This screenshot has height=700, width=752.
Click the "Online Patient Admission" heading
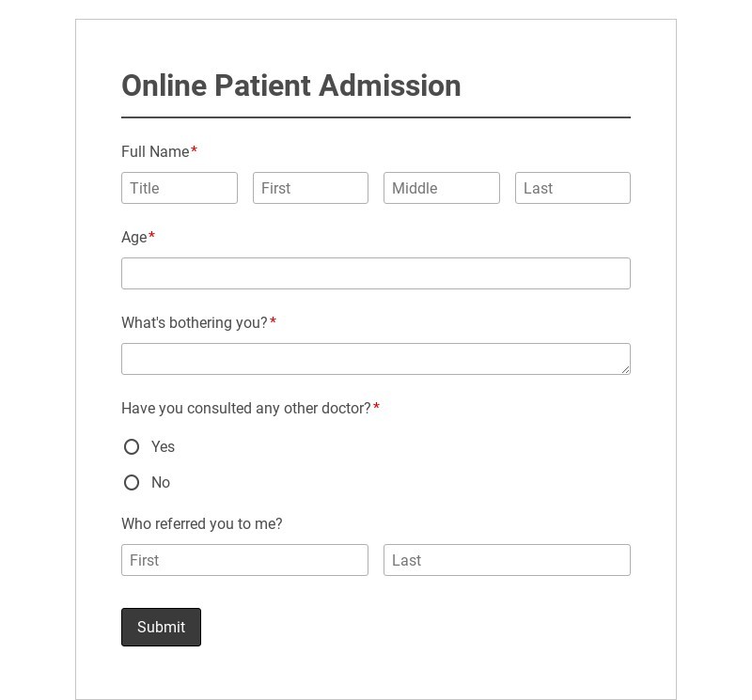click(x=291, y=86)
